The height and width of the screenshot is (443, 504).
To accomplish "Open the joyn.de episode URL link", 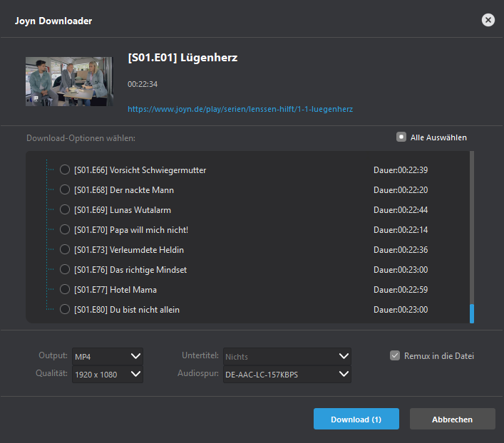I will (x=240, y=110).
